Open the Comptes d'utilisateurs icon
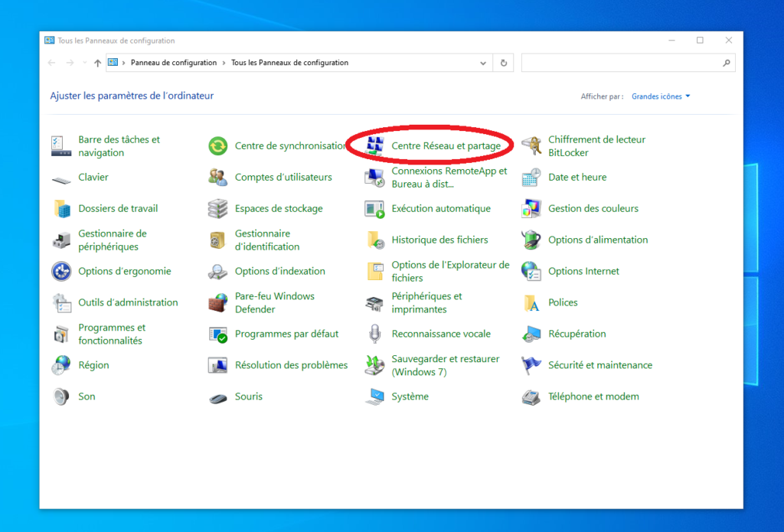Image resolution: width=784 pixels, height=532 pixels. click(x=218, y=178)
